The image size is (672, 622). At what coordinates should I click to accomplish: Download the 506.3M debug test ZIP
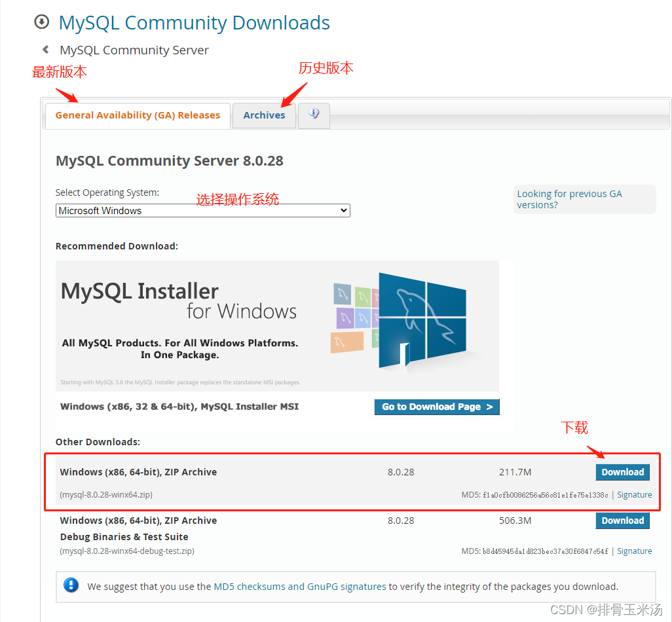pyautogui.click(x=622, y=521)
